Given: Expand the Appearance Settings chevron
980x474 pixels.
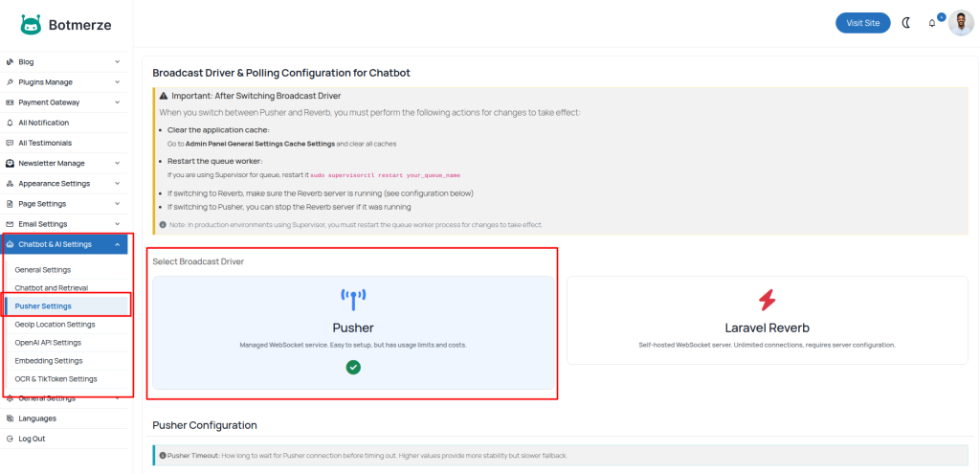Looking at the screenshot, I should (117, 184).
